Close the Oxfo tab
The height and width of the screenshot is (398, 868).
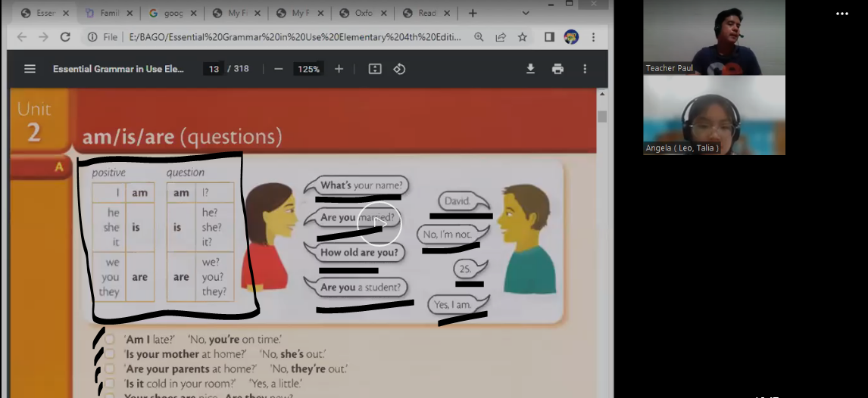(x=383, y=14)
